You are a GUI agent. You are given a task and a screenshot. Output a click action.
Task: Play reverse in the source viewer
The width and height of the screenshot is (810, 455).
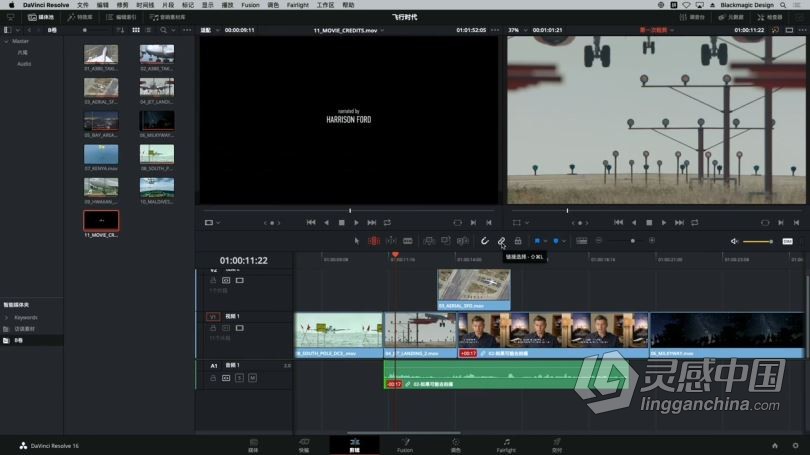pos(326,223)
